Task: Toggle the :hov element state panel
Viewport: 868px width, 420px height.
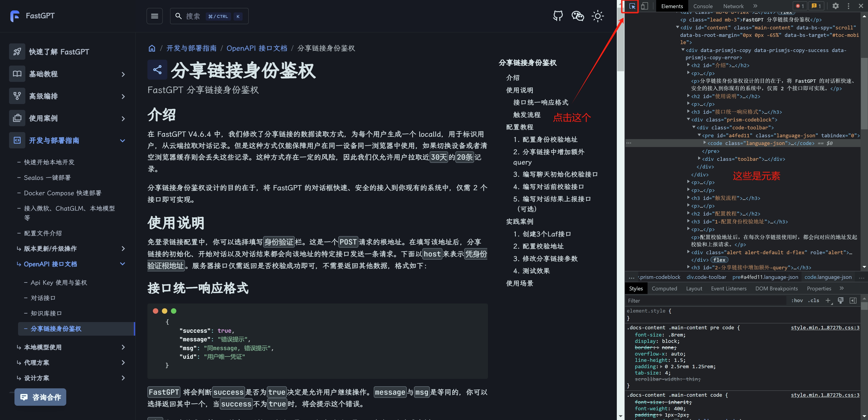Action: click(x=797, y=300)
